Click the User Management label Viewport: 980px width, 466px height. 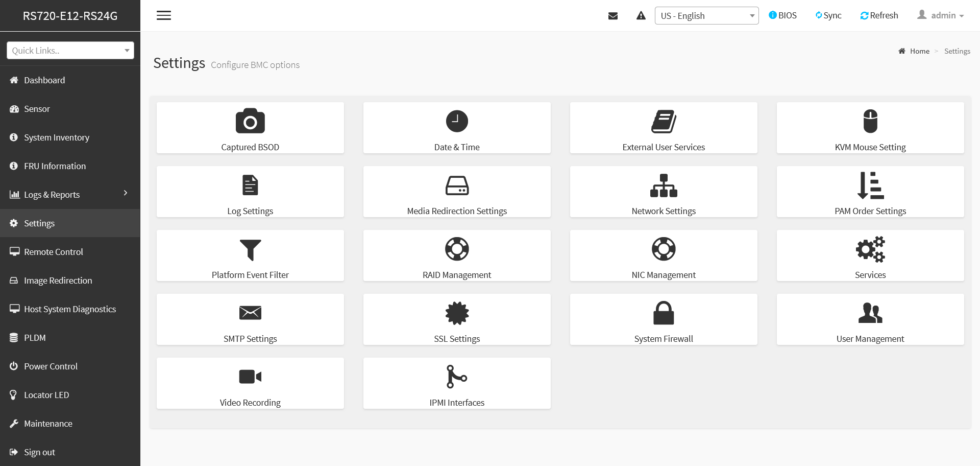(870, 339)
